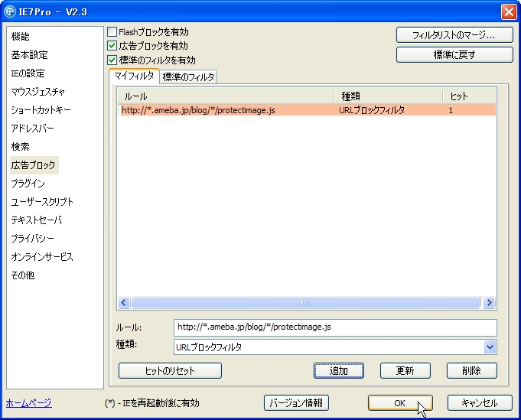This screenshot has width=521, height=420.
Task: Open 機能 settings category
Action: pyautogui.click(x=20, y=37)
